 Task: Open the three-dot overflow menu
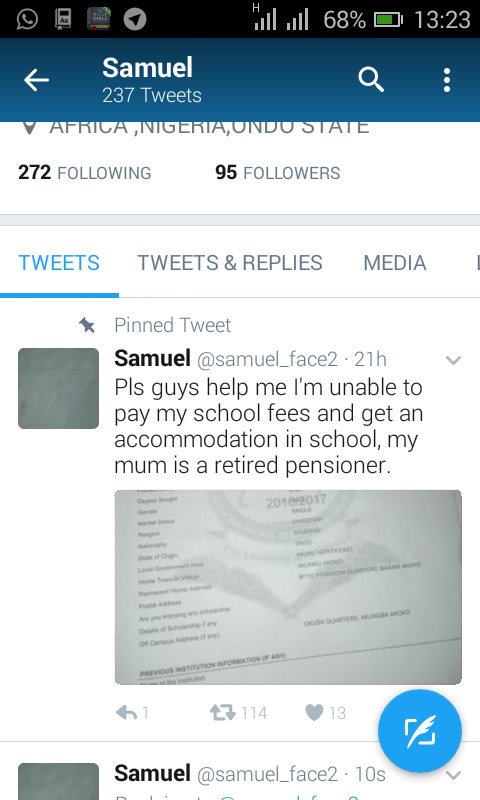(447, 80)
